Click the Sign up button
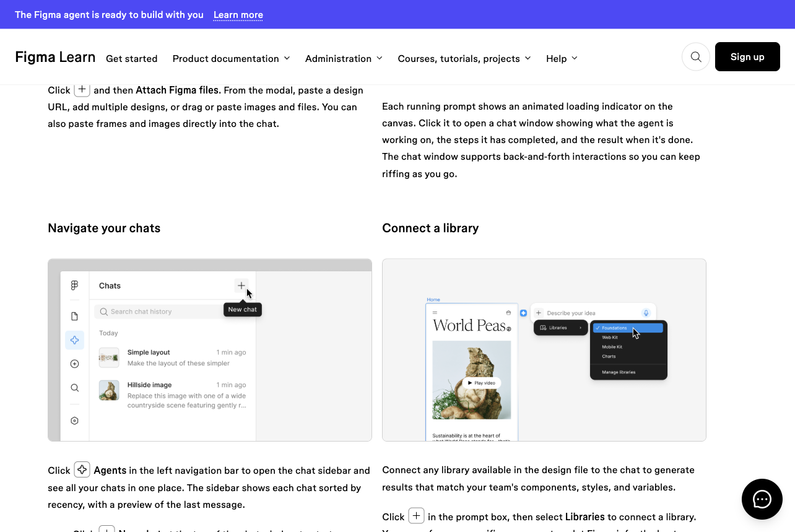This screenshot has height=532, width=795. point(747,57)
